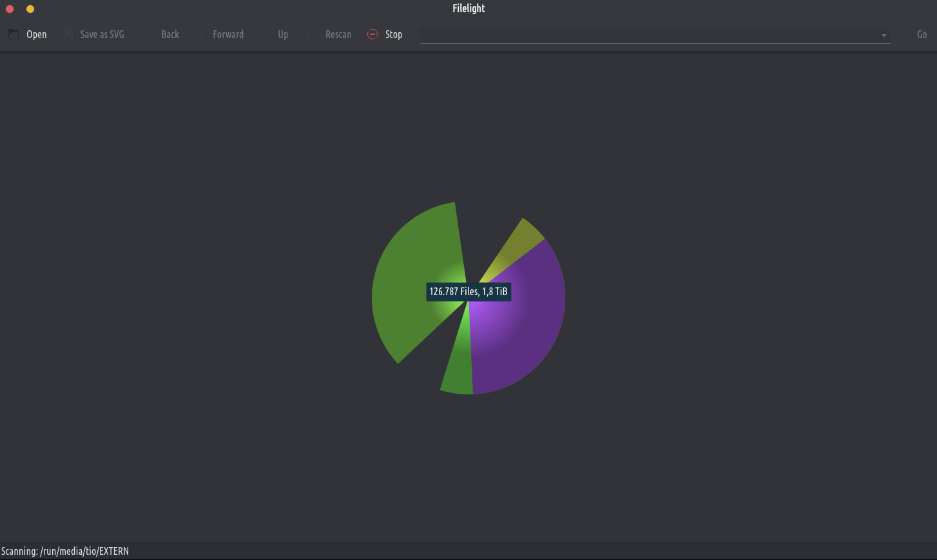The height and width of the screenshot is (560, 937).
Task: Click the Save as SVG icon
Action: pos(68,34)
